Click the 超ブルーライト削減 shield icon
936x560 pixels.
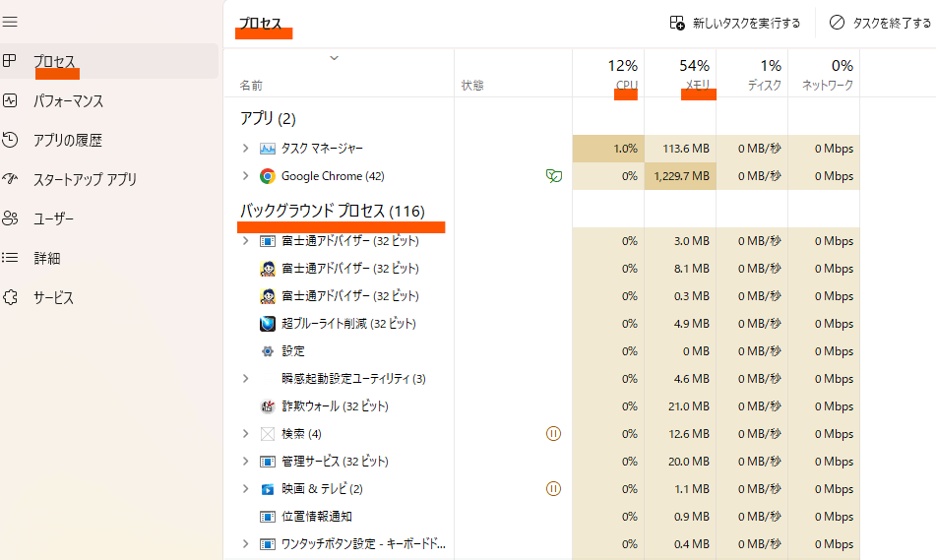(x=268, y=324)
